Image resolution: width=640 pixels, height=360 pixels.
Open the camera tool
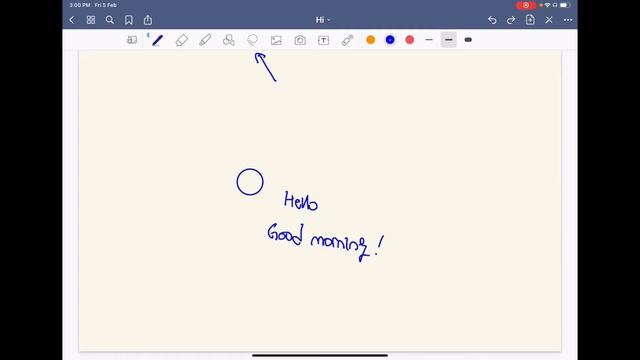300,40
